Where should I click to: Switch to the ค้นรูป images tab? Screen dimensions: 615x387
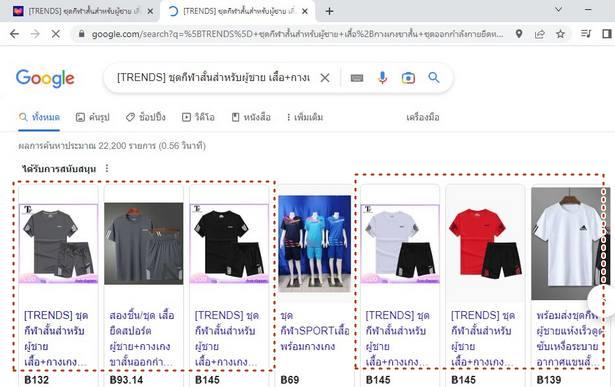pyautogui.click(x=93, y=117)
